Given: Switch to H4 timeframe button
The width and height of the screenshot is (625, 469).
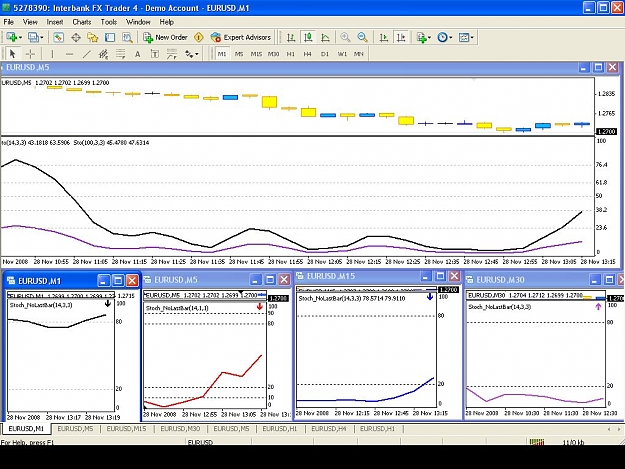Looking at the screenshot, I should coord(307,54).
